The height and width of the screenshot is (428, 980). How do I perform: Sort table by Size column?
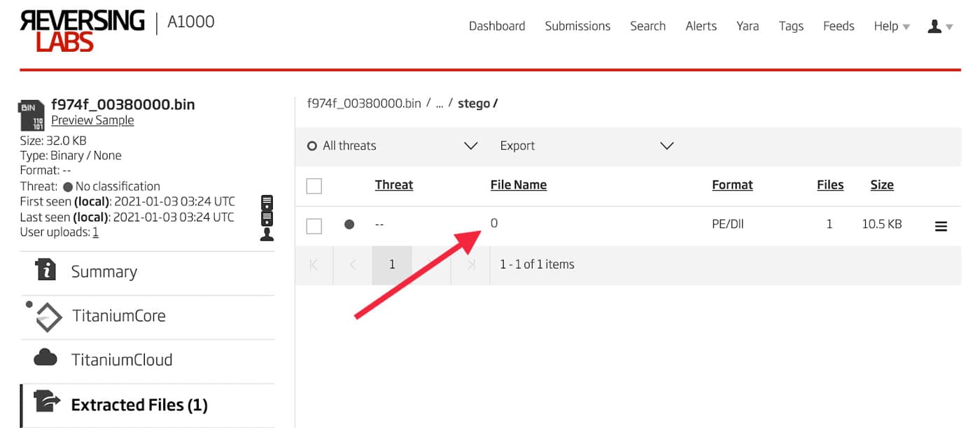coord(882,185)
